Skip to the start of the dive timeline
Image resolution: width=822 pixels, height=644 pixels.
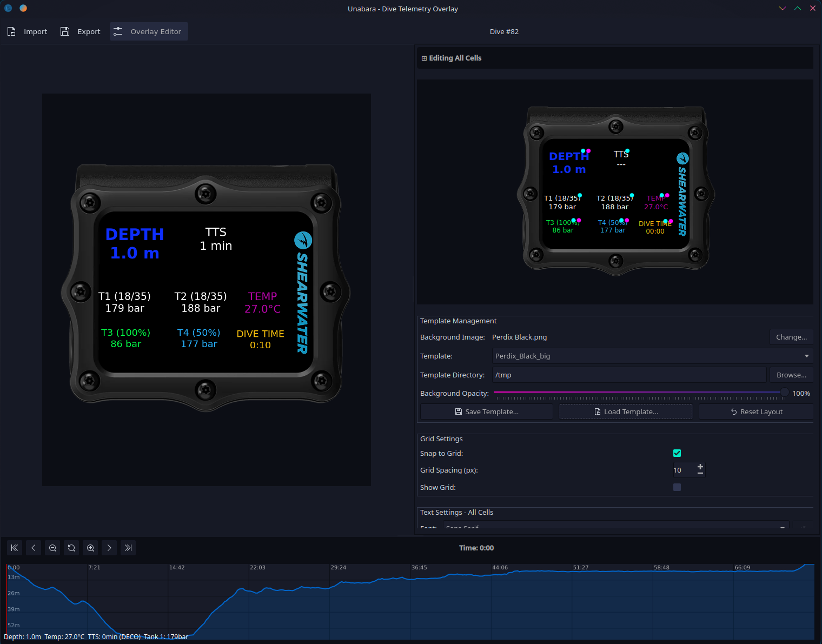click(15, 548)
